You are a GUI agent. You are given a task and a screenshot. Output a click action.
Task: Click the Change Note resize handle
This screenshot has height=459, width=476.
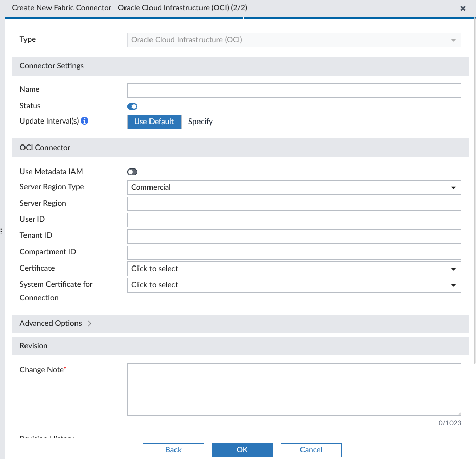(x=458, y=412)
